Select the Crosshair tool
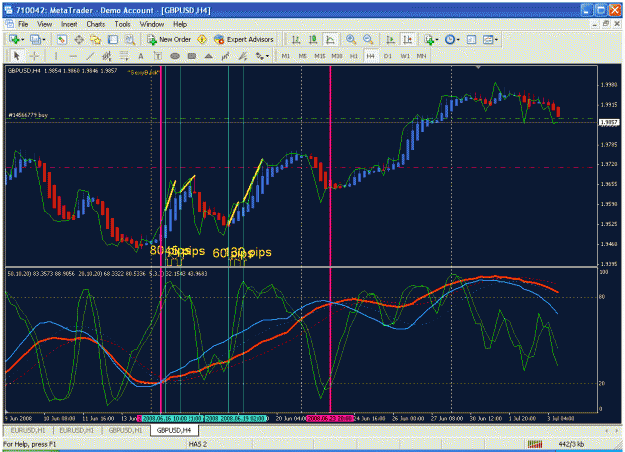The height and width of the screenshot is (452, 625). [35, 56]
